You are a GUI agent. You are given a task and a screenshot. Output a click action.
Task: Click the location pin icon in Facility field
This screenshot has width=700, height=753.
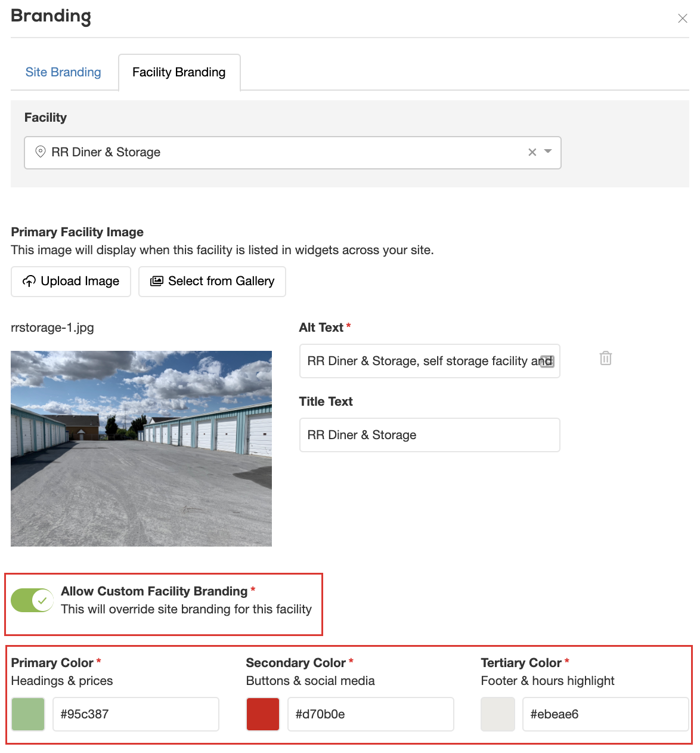41,152
